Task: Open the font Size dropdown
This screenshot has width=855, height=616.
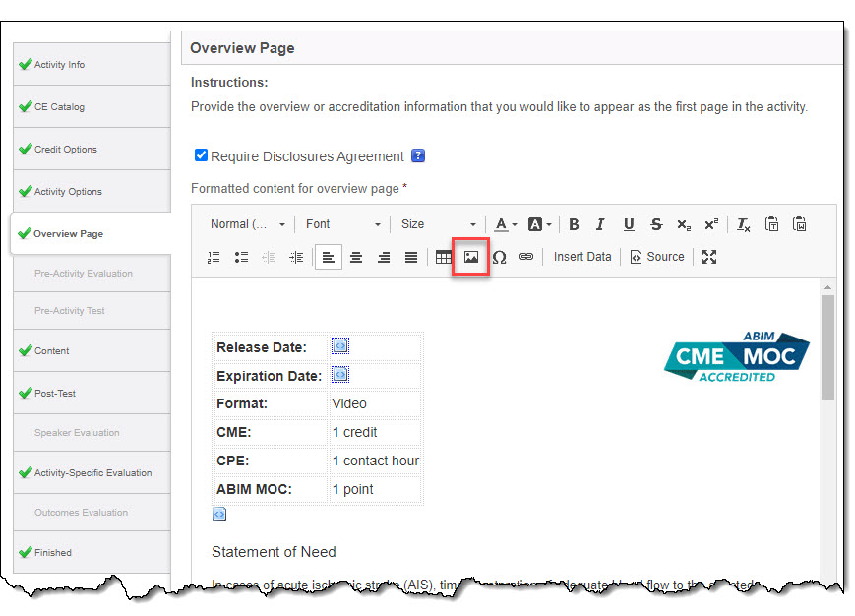Action: (x=438, y=224)
